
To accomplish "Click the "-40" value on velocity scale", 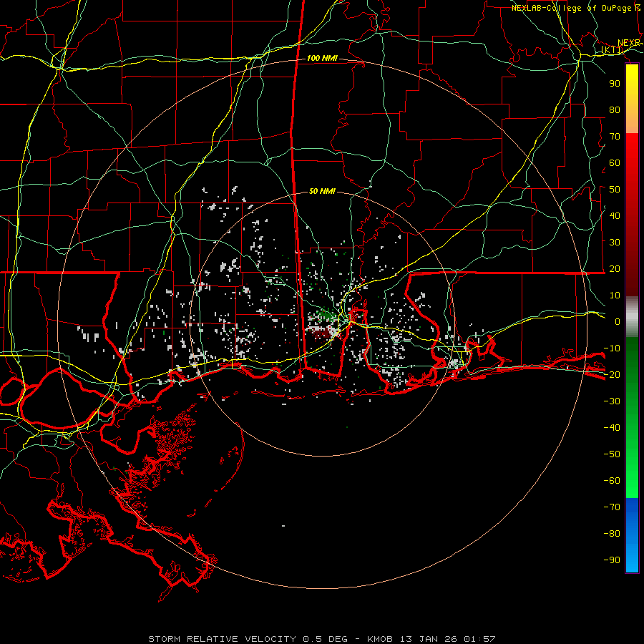I will (x=612, y=428).
